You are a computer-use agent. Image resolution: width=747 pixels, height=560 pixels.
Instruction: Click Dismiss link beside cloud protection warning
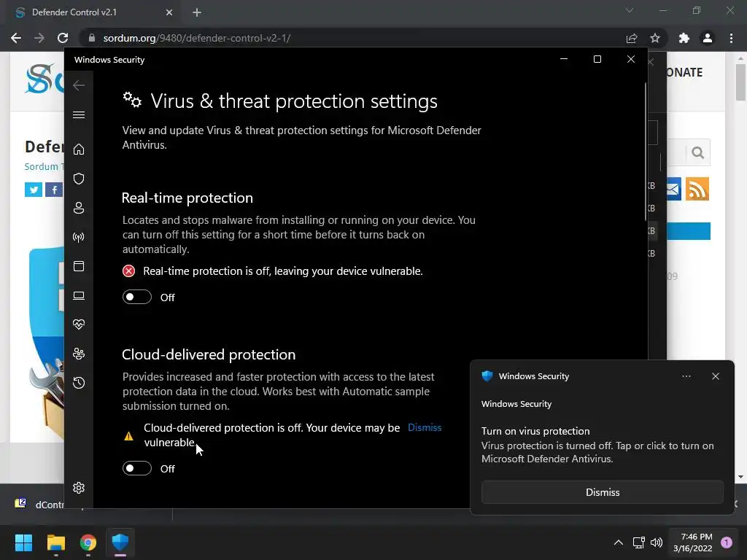425,427
